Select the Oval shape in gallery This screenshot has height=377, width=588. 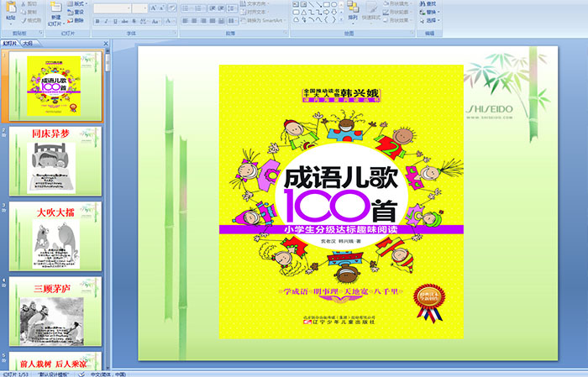[x=333, y=4]
